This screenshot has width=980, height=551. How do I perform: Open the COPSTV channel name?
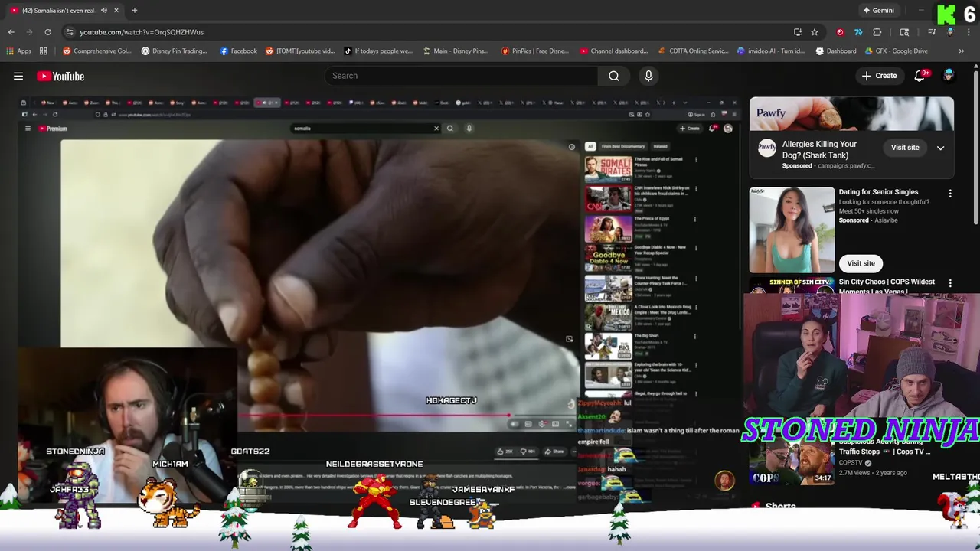click(850, 463)
